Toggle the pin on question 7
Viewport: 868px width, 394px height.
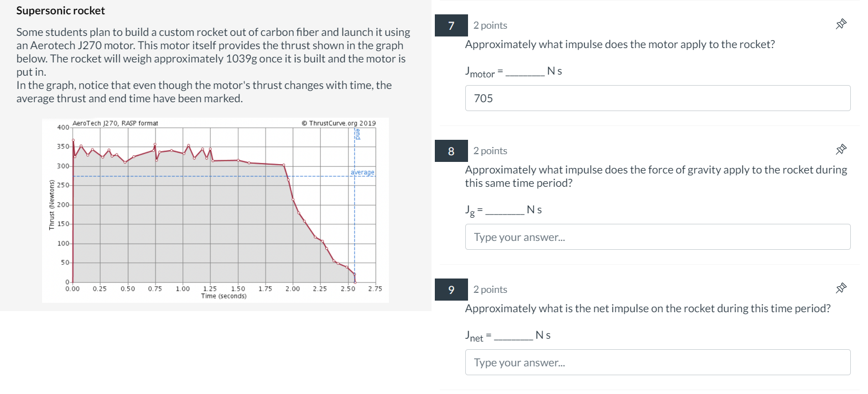tap(841, 24)
